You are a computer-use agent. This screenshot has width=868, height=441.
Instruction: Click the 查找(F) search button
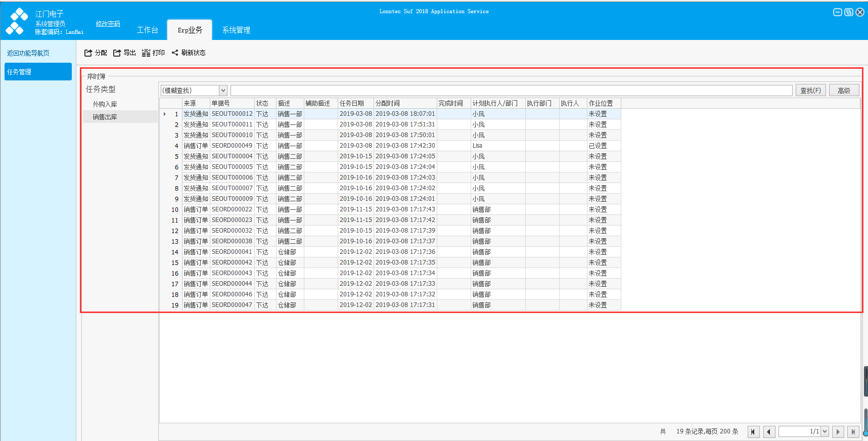pos(810,91)
